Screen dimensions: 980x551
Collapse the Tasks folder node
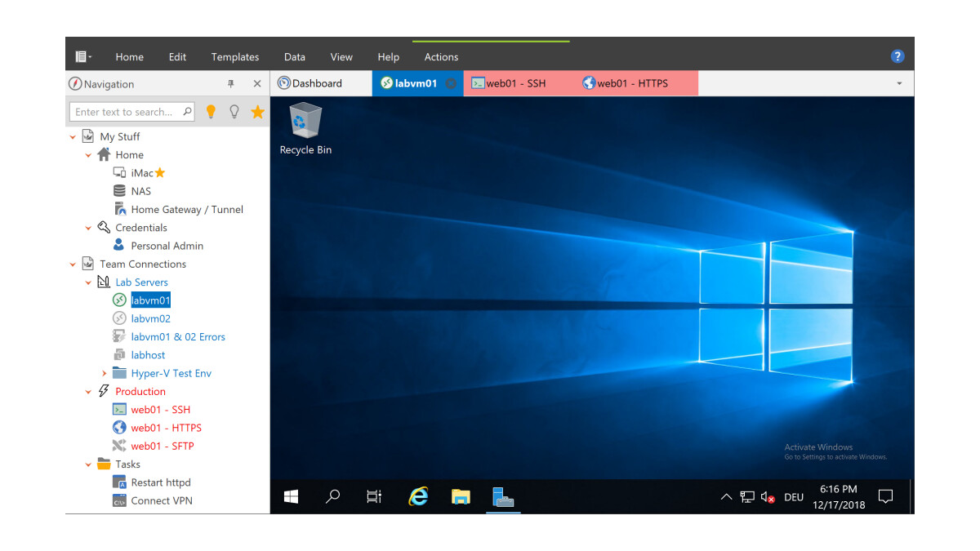(x=89, y=464)
